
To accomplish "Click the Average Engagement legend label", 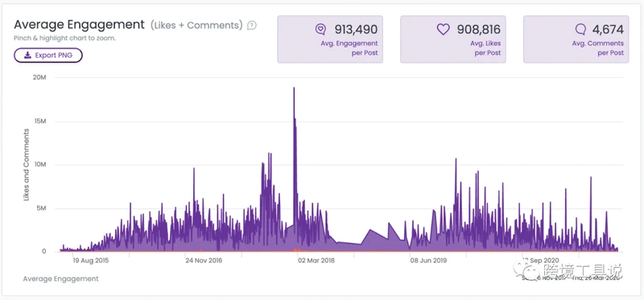I will click(61, 278).
